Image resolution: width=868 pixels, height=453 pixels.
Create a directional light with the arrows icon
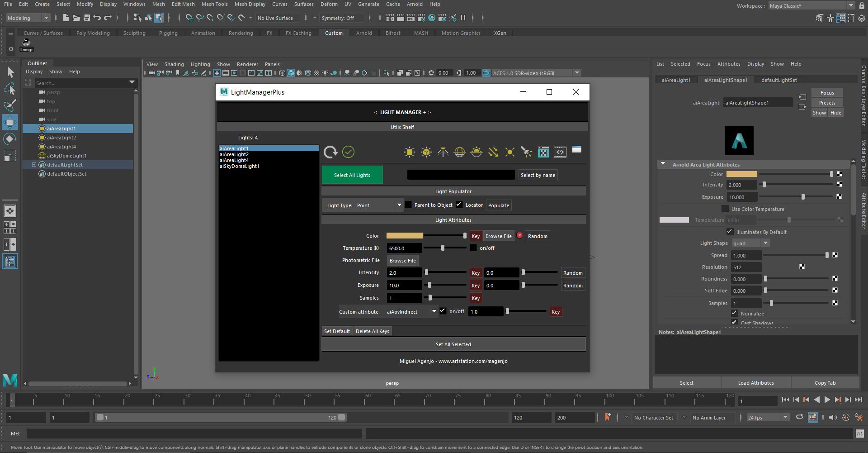(x=493, y=152)
